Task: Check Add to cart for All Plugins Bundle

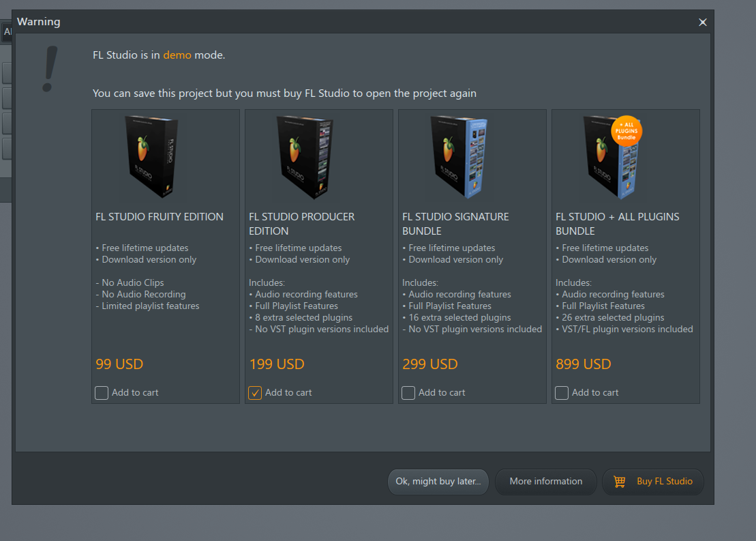Action: click(x=562, y=393)
